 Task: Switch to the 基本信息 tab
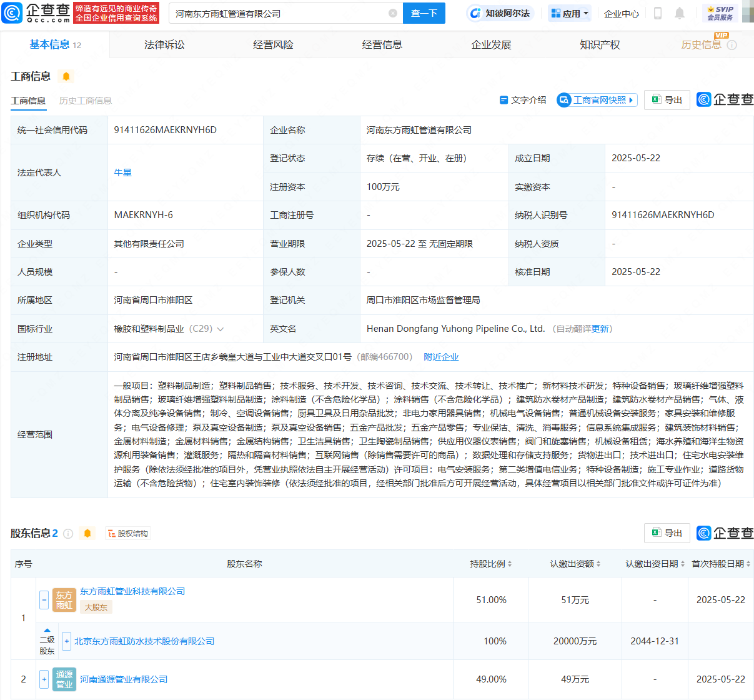tap(55, 44)
